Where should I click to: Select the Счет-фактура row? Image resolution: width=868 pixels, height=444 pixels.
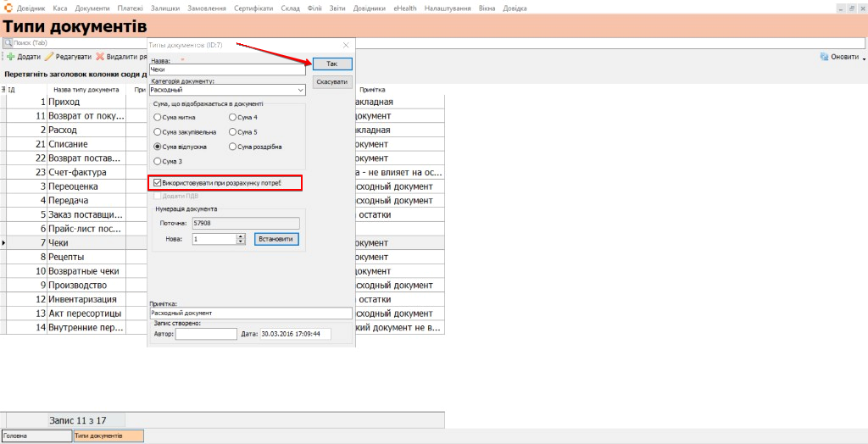pyautogui.click(x=222, y=172)
